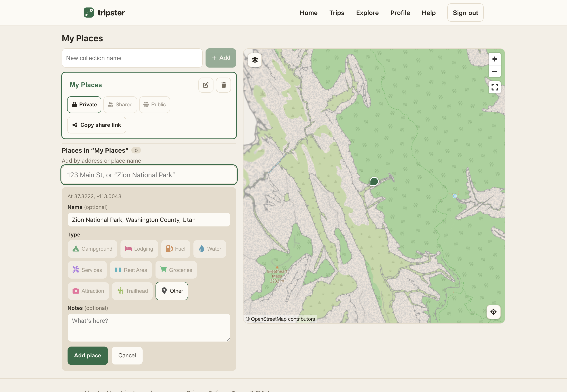
Task: Click tripster wordmark text
Action: pyautogui.click(x=111, y=13)
